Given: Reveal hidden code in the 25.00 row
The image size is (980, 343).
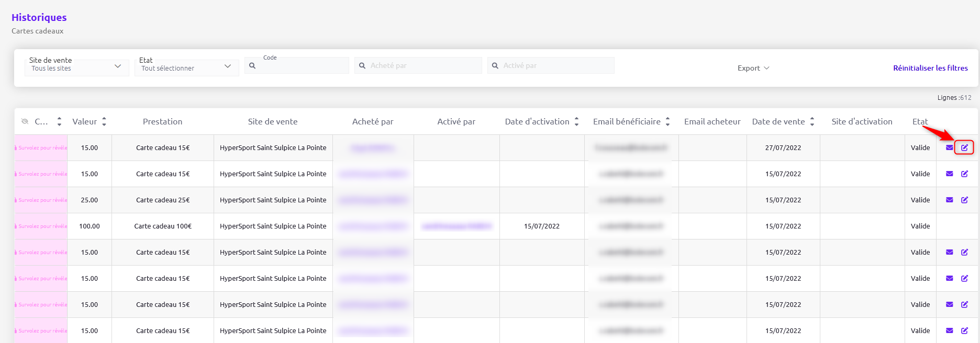Looking at the screenshot, I should pos(41,200).
